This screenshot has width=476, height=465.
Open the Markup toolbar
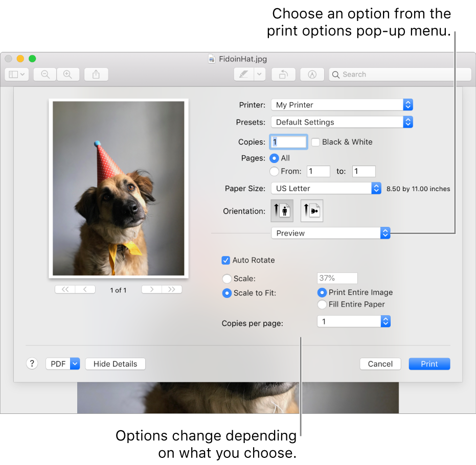coord(244,74)
